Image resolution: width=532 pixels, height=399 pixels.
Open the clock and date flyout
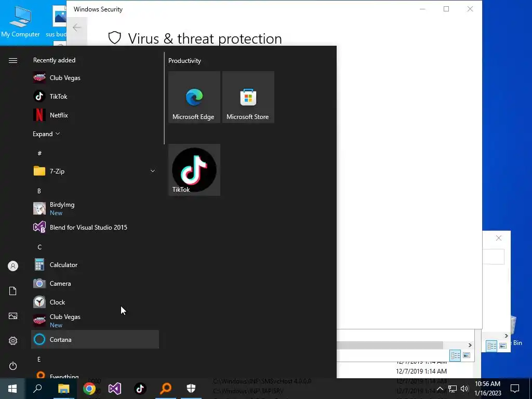(487, 389)
